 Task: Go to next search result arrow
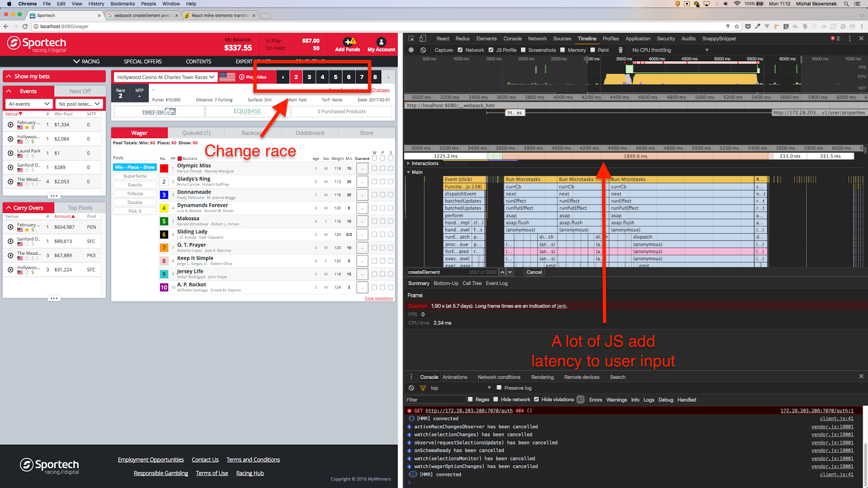click(x=510, y=272)
